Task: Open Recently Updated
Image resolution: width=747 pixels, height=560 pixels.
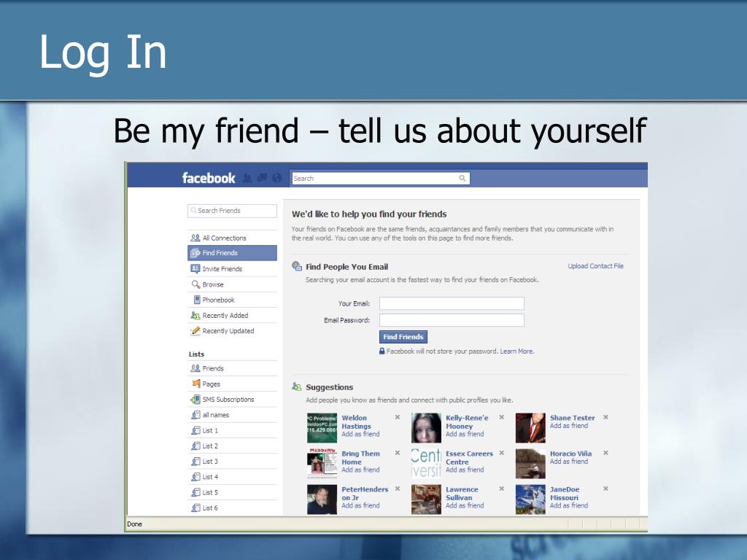Action: point(232,330)
